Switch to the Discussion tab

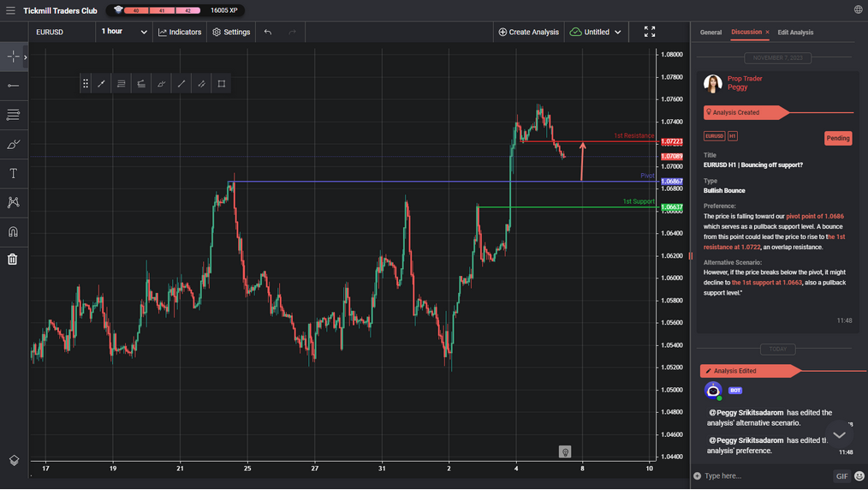click(746, 32)
